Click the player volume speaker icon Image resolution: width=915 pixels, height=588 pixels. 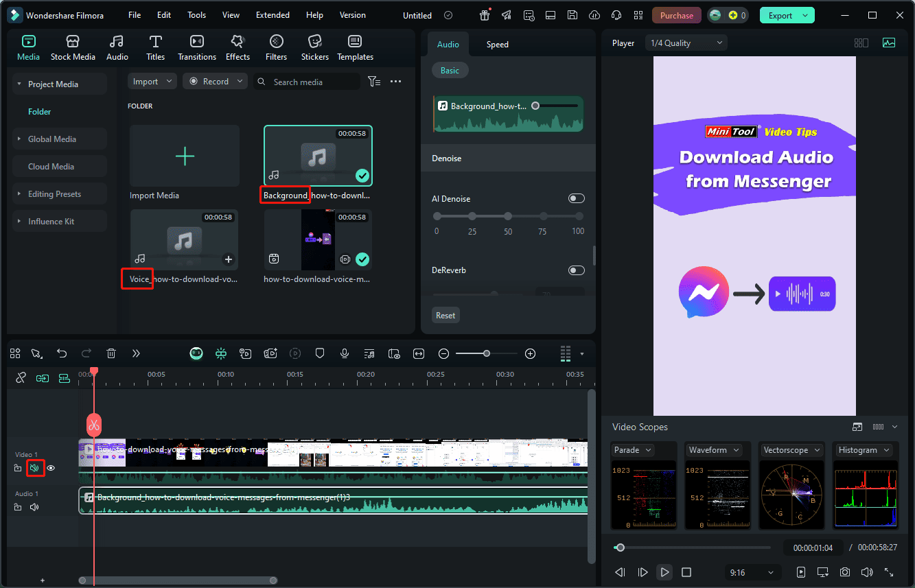[867, 572]
